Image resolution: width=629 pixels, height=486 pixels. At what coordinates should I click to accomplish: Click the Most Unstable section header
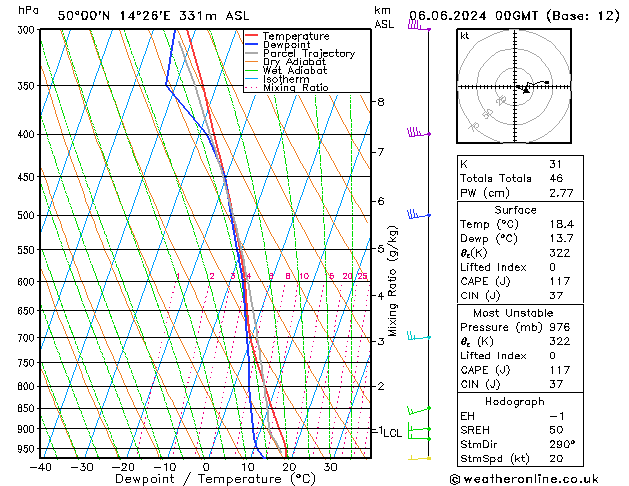[513, 313]
